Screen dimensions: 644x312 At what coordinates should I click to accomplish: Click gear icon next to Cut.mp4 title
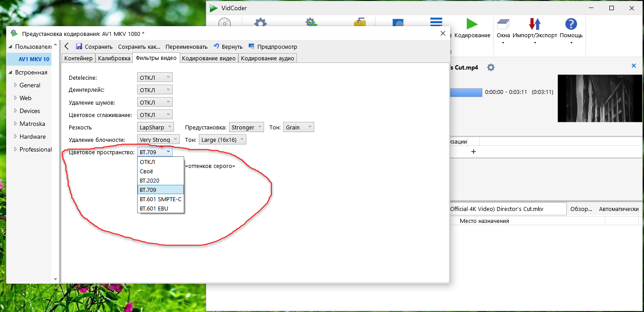pyautogui.click(x=490, y=67)
